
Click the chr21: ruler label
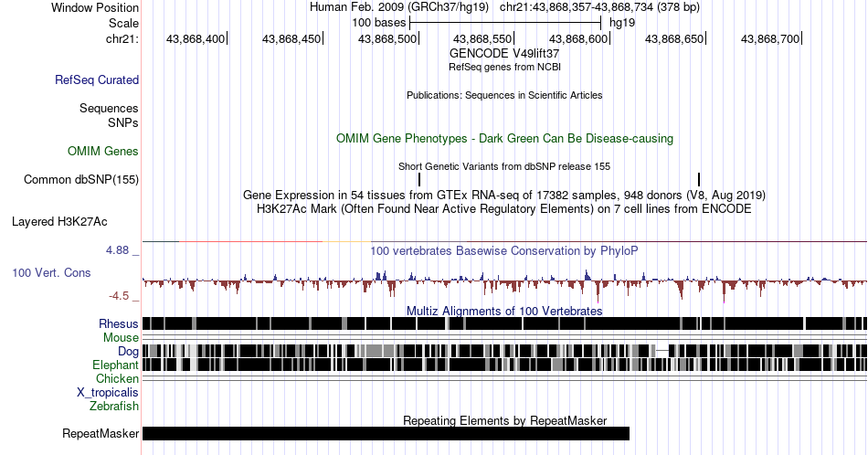coord(122,38)
